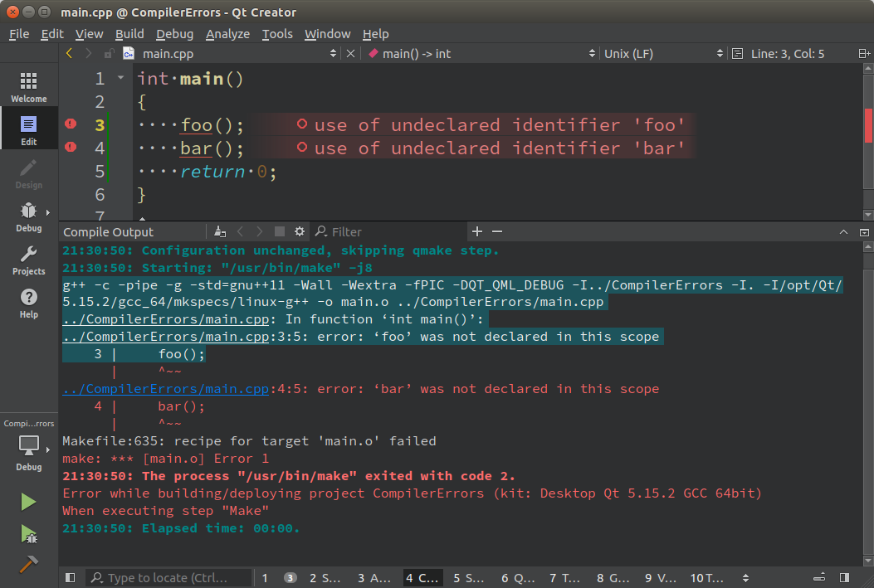
Task: Click main.cpp link for 'bar' error
Action: tap(166, 389)
